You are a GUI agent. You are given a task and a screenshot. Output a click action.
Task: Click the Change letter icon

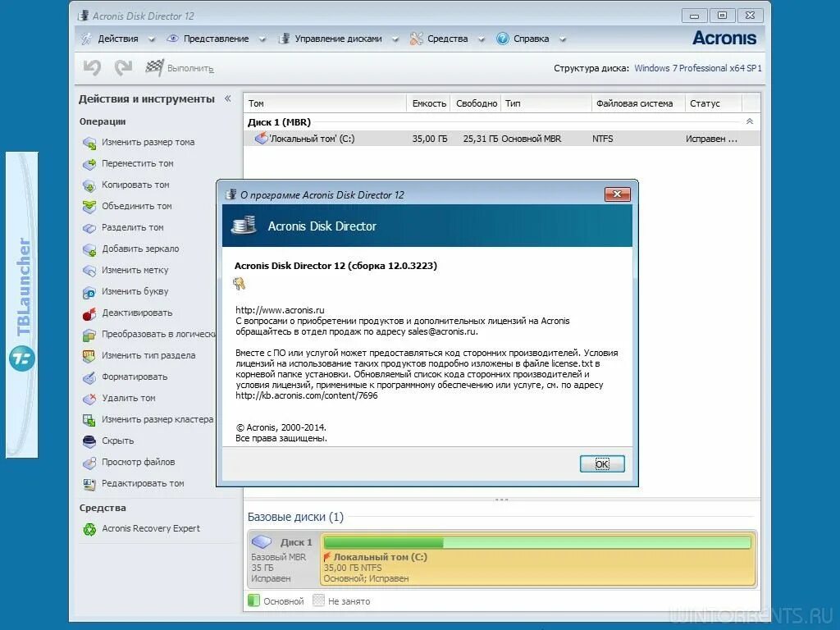click(89, 292)
